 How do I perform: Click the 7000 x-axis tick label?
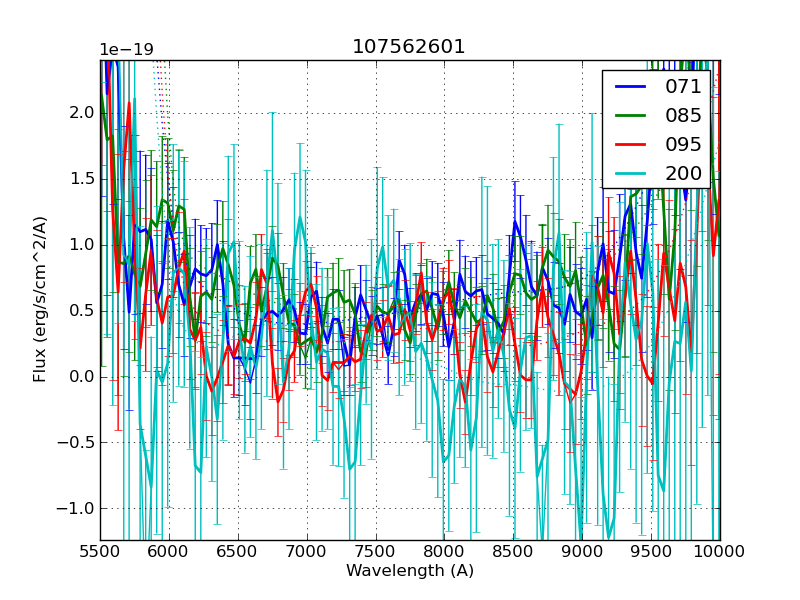(x=307, y=551)
